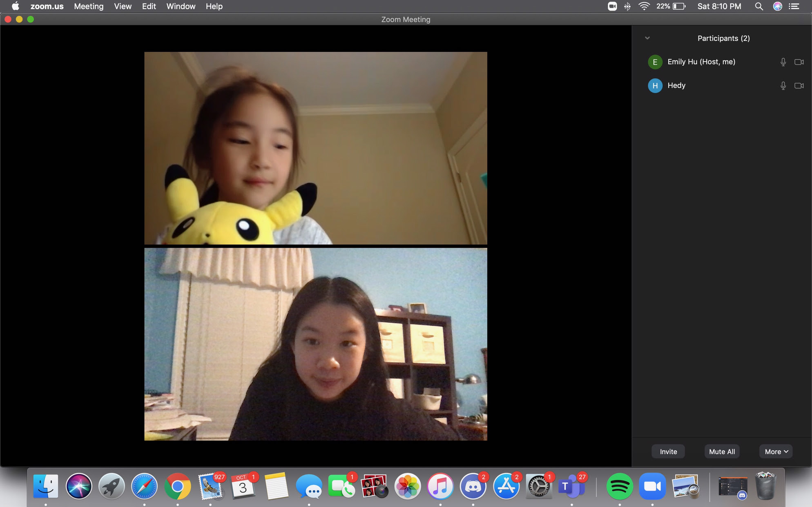Click the Sat 8:10 PM clock
This screenshot has height=507, width=812.
coord(719,6)
